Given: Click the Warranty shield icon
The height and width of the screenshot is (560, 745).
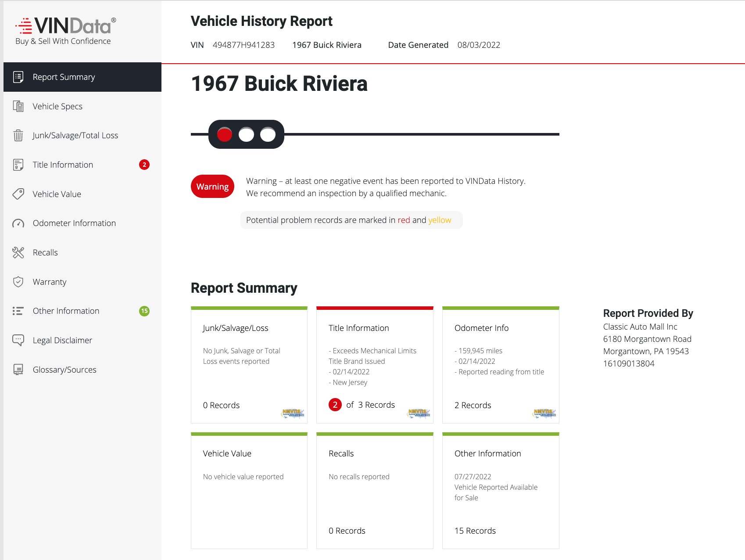Looking at the screenshot, I should [x=18, y=282].
